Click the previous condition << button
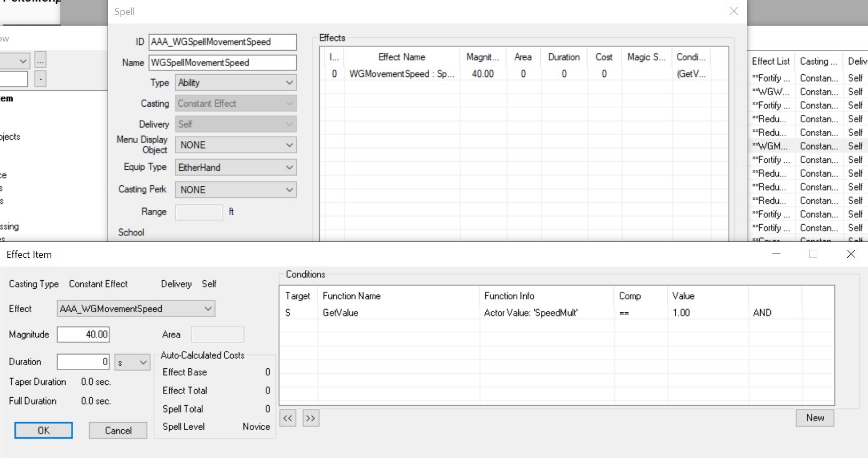The width and height of the screenshot is (868, 458). pos(287,418)
